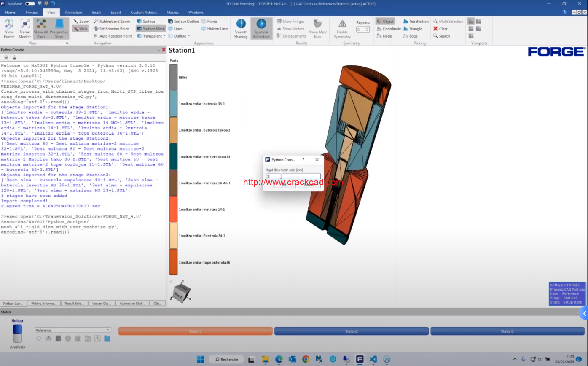The width and height of the screenshot is (588, 366).
Task: Toggle Perspective View mode
Action: (x=59, y=29)
